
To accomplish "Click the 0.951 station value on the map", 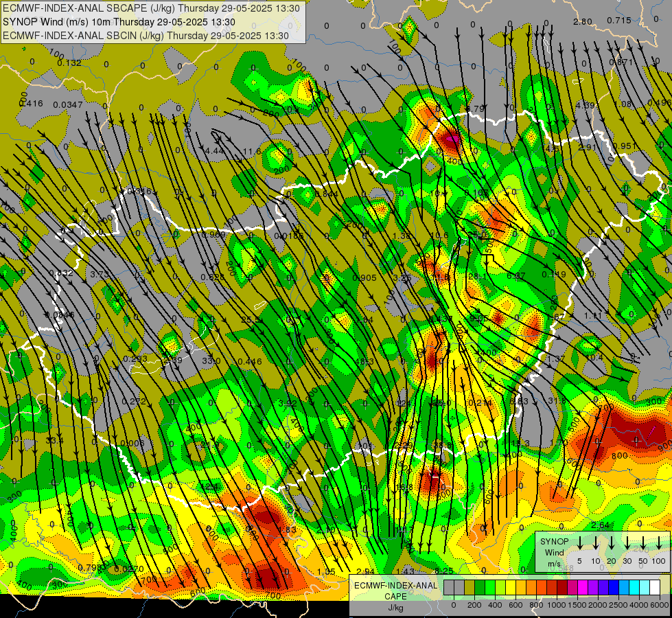I will point(625,146).
